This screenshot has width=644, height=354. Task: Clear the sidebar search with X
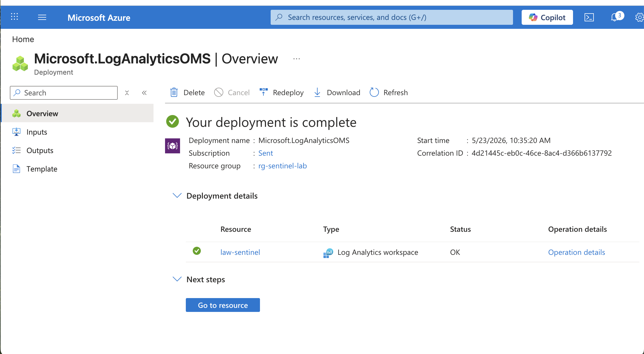pos(127,93)
